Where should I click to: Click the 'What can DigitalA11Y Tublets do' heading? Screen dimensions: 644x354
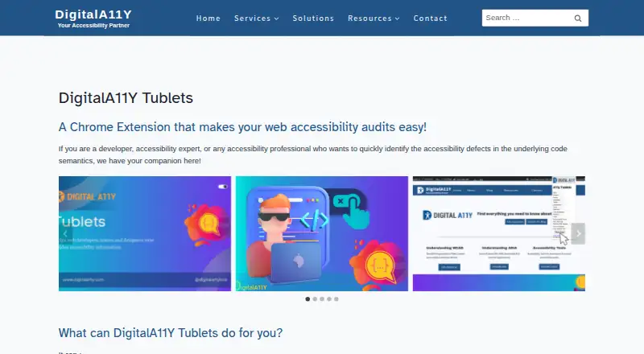pos(171,332)
